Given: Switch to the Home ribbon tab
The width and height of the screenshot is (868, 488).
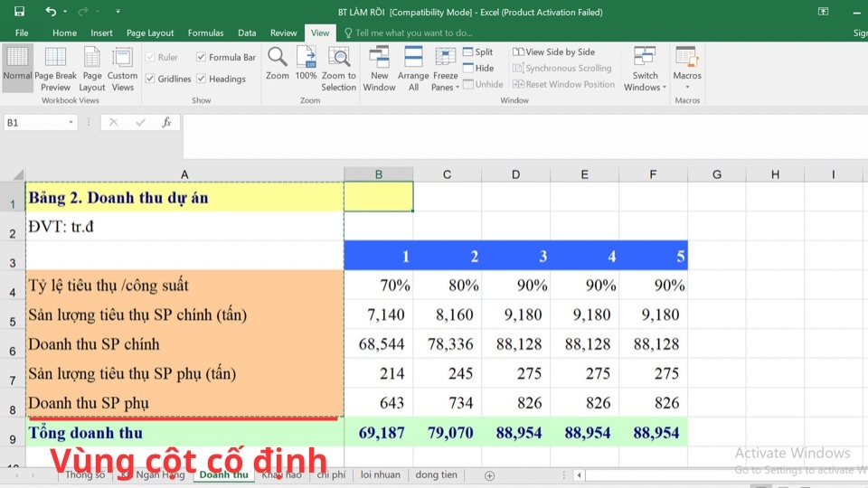Looking at the screenshot, I should click(x=65, y=33).
